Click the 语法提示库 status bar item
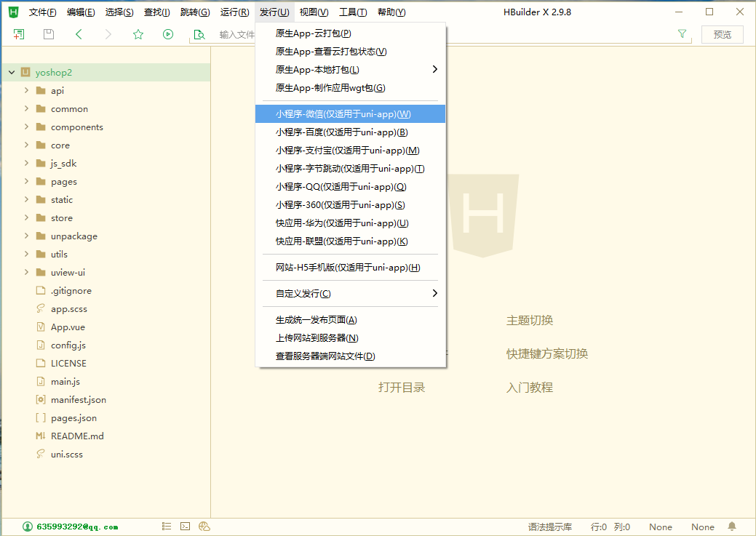The image size is (756, 536). 549,527
